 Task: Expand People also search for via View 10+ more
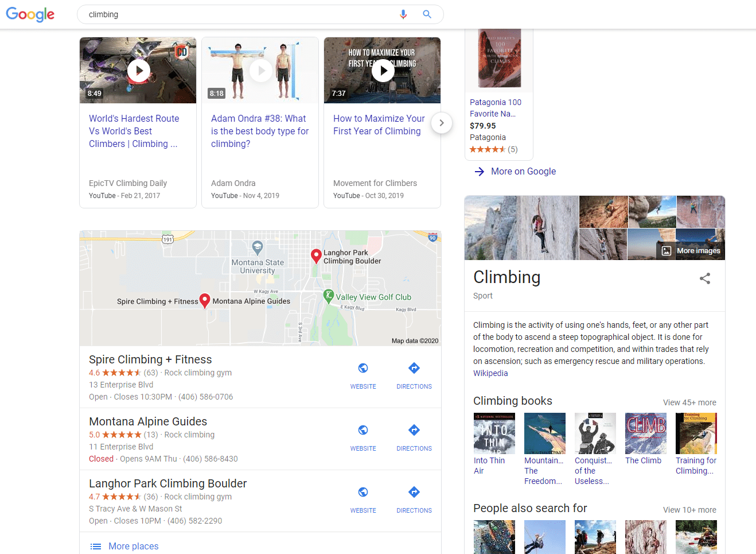(x=689, y=510)
